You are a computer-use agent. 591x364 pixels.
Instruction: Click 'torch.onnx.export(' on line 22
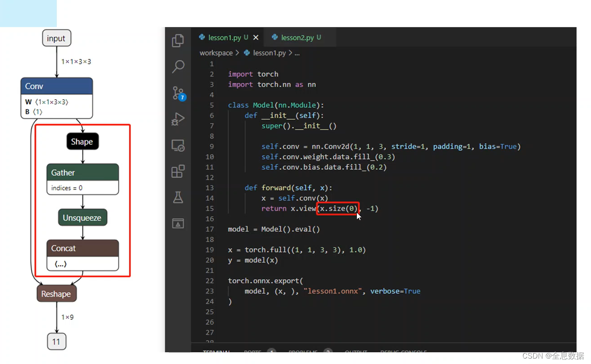[265, 281]
